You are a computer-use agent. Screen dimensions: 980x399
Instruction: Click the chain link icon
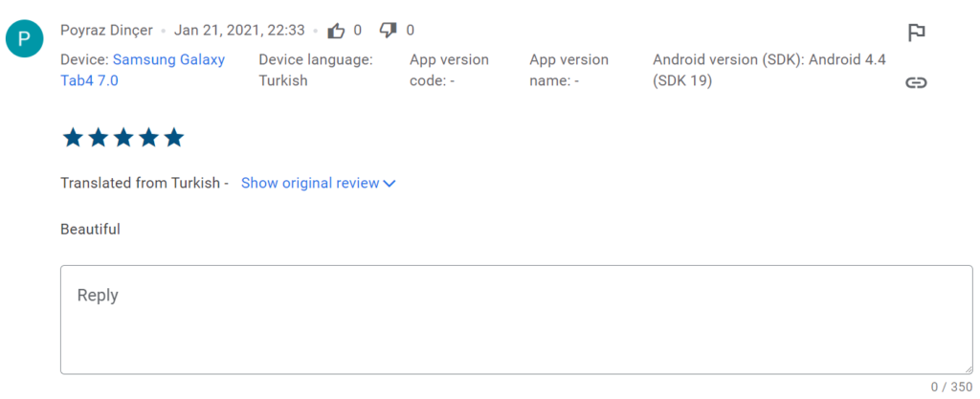[x=916, y=82]
